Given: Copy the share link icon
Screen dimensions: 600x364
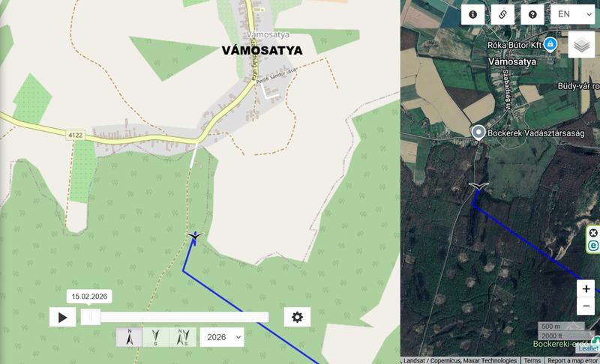Looking at the screenshot, I should point(502,14).
